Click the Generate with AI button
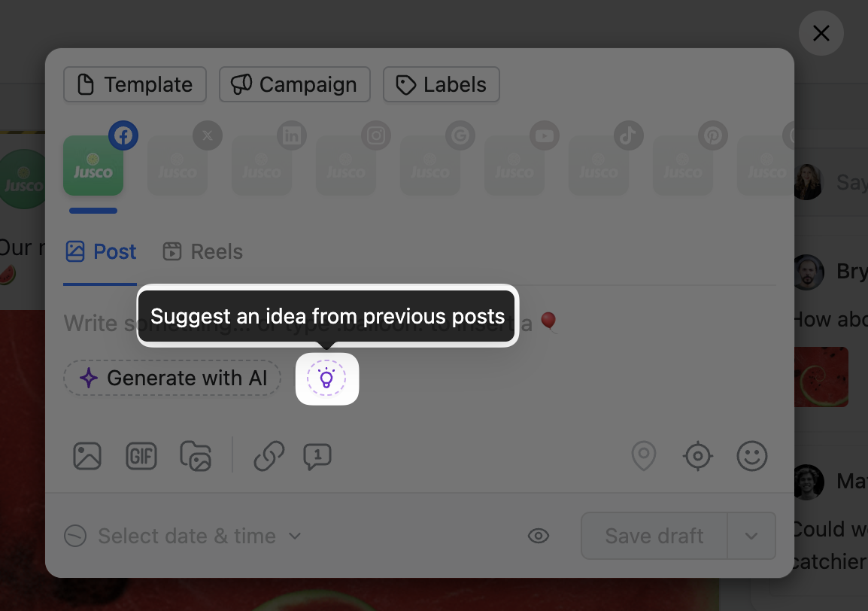The image size is (868, 611). (x=172, y=378)
